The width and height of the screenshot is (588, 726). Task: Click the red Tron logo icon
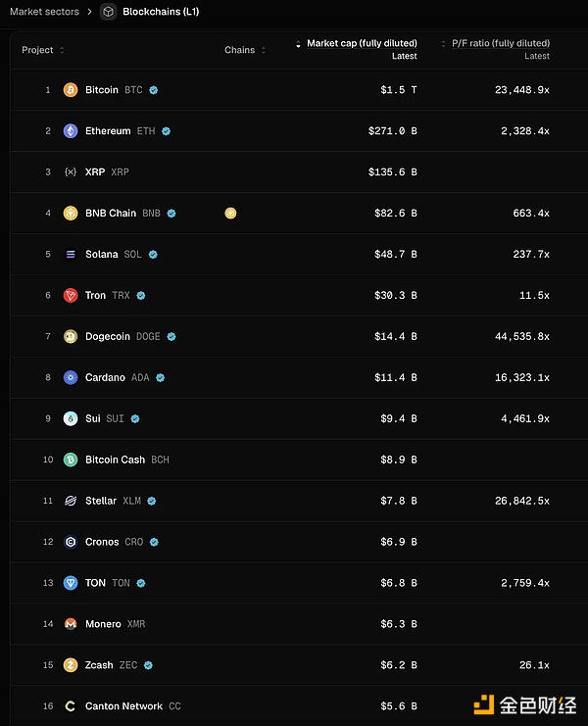pyautogui.click(x=71, y=296)
